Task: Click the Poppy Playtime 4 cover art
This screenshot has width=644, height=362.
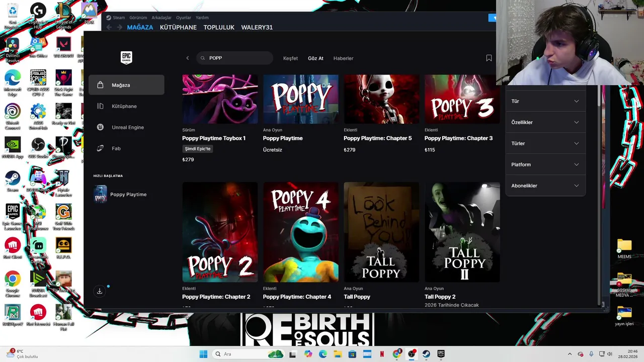Action: point(301,232)
